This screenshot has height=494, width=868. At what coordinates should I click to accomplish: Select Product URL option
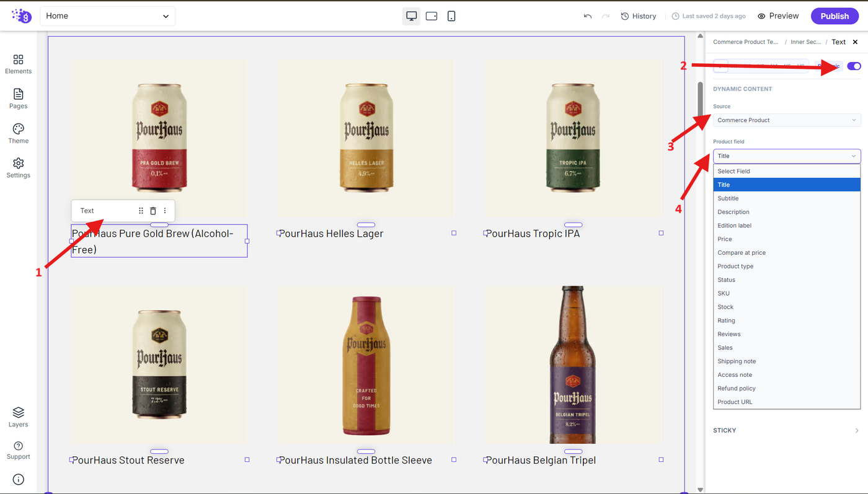(x=787, y=402)
